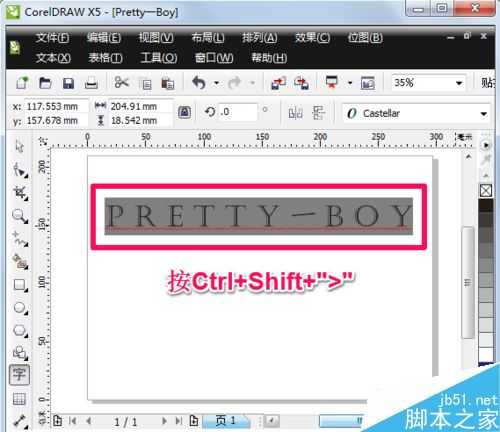Select the Table tool in toolbox
This screenshot has width=500, height=432.
click(x=19, y=398)
